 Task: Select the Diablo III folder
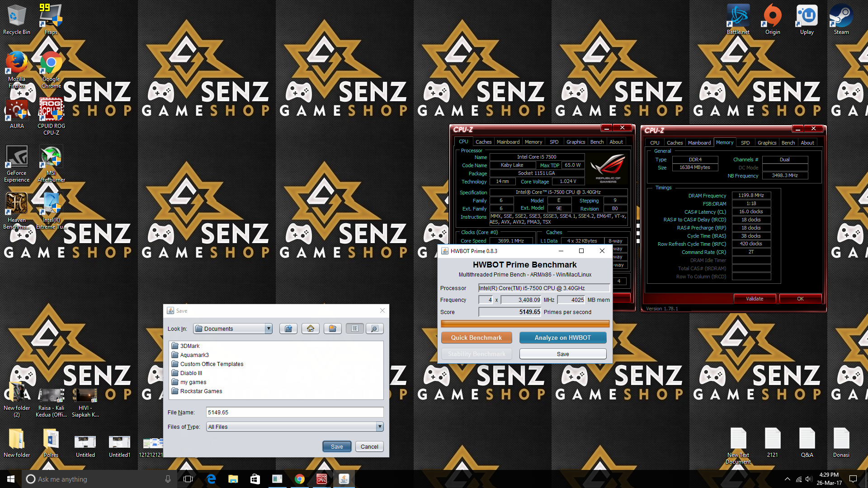(187, 373)
